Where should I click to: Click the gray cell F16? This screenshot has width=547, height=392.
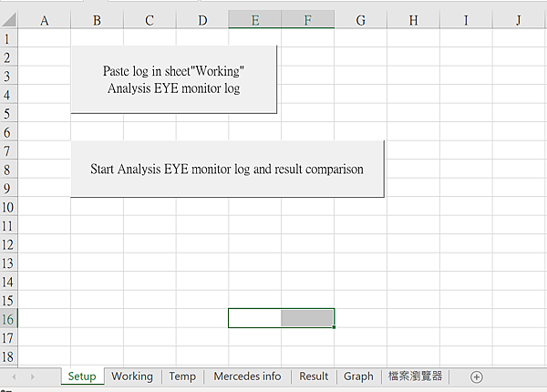[308, 318]
